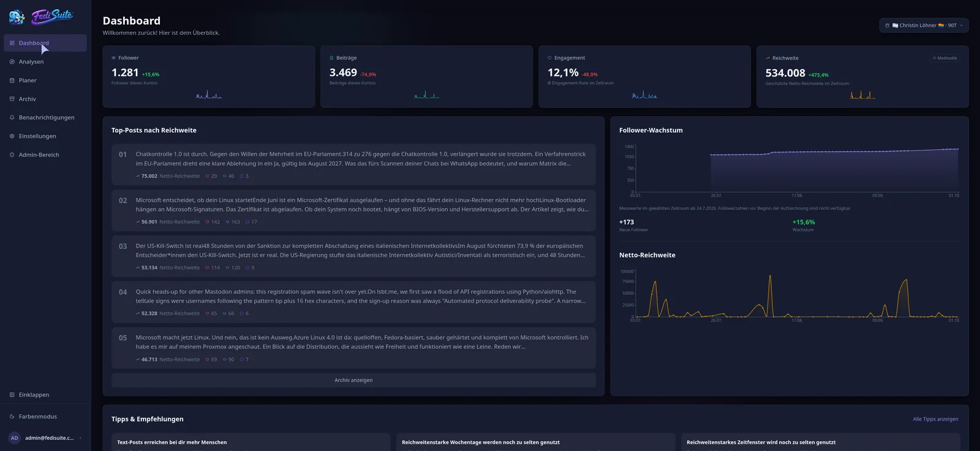Open the Alle Tipps anzeigen link
The width and height of the screenshot is (980, 451).
click(935, 419)
